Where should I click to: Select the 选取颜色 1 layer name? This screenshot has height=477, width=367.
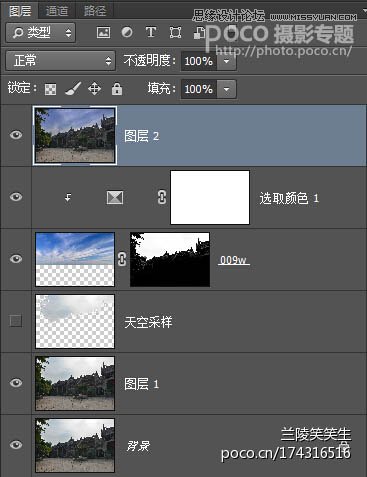(289, 198)
